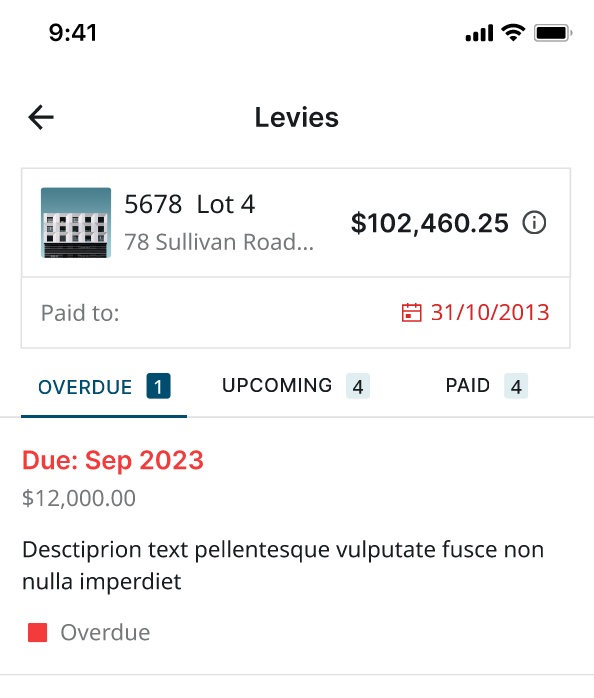Switch to the UPCOMING tab
The image size is (594, 698).
click(x=296, y=386)
